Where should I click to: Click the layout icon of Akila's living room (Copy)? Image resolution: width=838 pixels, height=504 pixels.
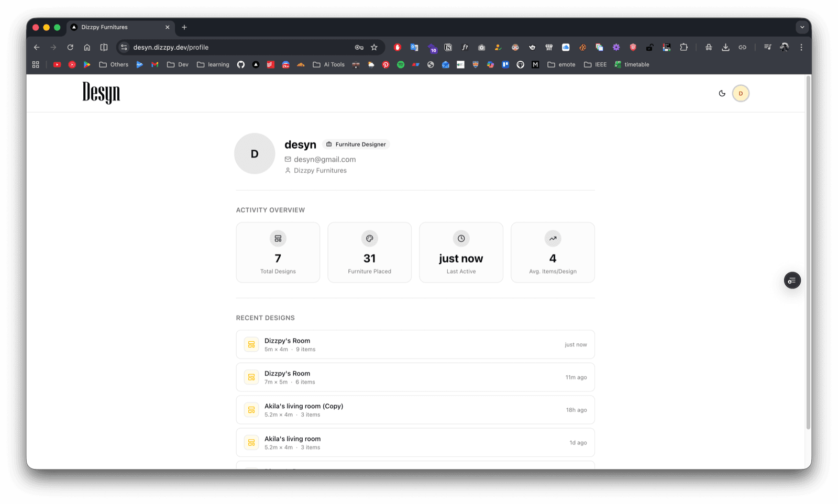(251, 410)
